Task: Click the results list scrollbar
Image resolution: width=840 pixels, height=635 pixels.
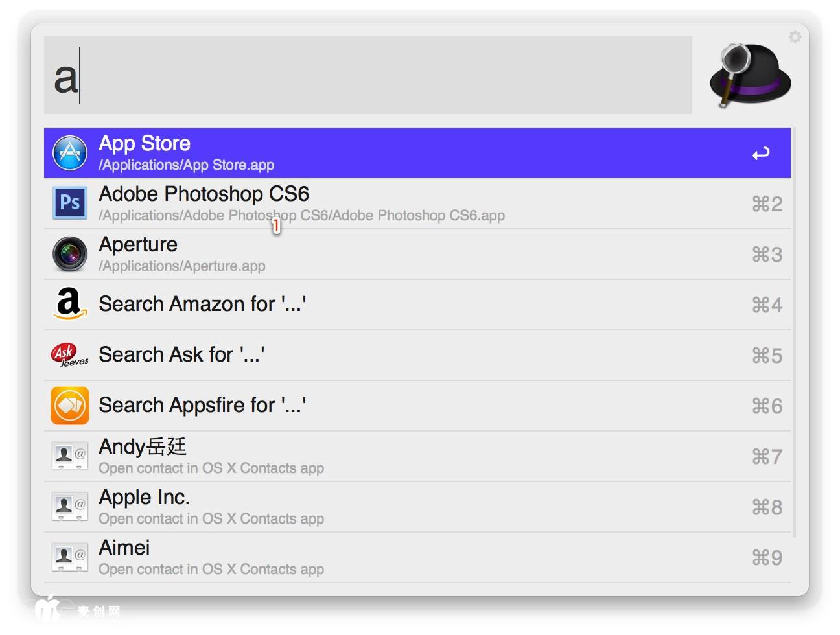Action: [794, 332]
